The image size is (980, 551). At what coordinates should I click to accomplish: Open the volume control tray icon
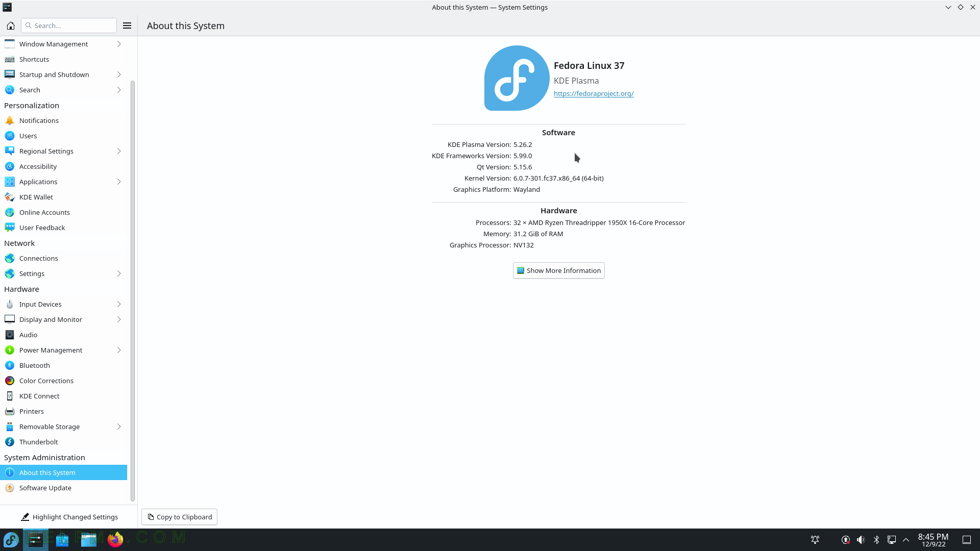861,539
